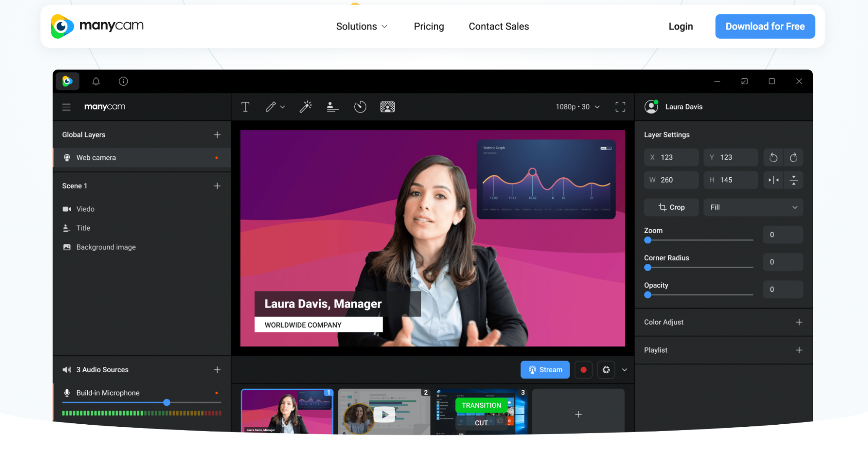Click the lower third title icon
This screenshot has height=469, width=868.
pos(333,107)
